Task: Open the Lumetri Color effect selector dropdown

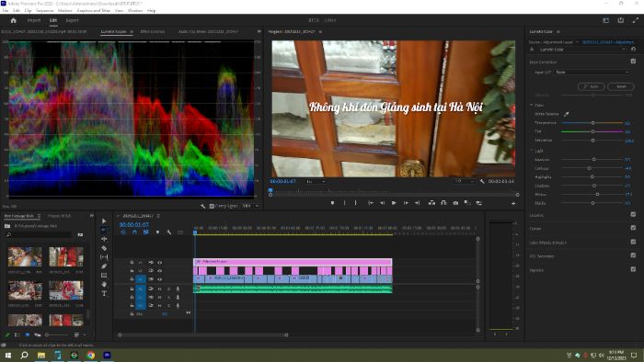Action: (582, 50)
